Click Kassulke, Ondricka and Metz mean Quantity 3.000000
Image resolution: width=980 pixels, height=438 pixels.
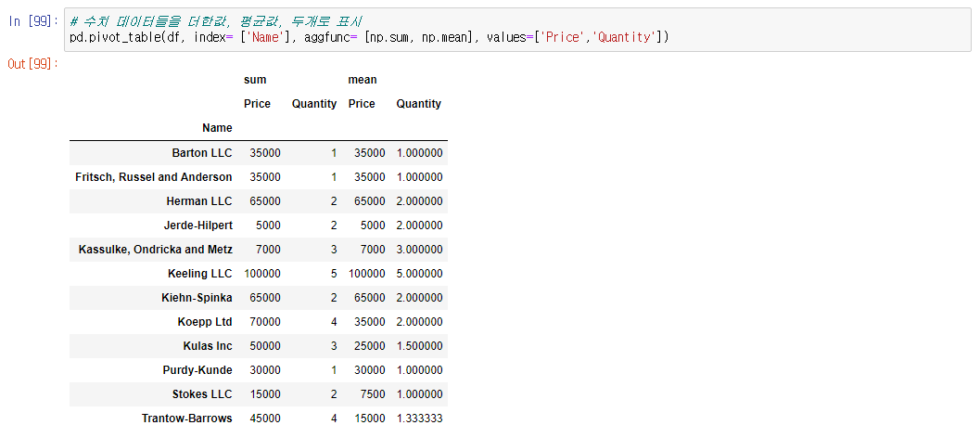click(x=419, y=249)
